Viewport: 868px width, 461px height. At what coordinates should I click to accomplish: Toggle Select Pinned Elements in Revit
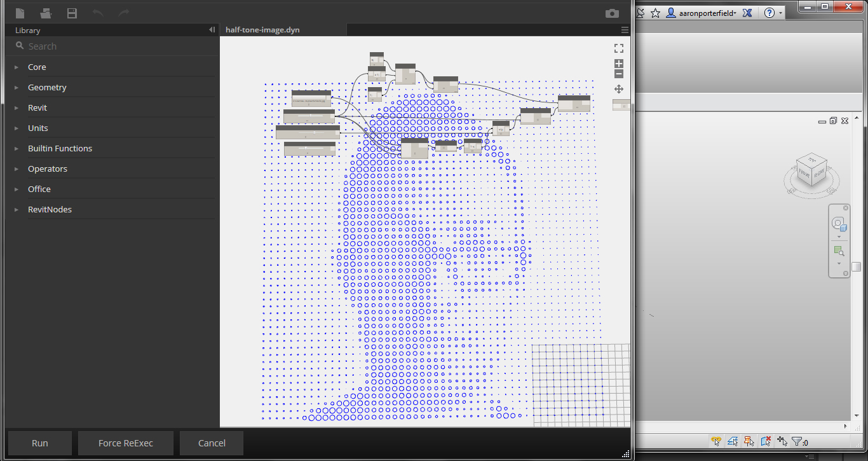(749, 441)
